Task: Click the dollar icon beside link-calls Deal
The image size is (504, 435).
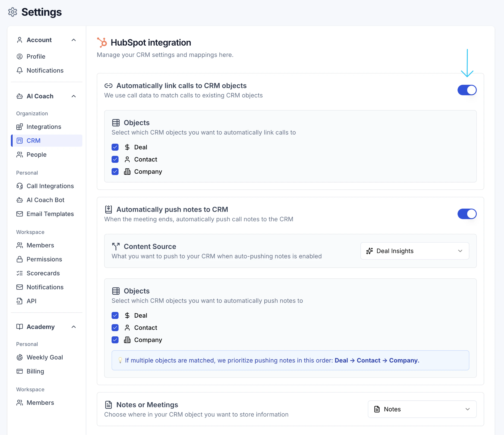Action: pyautogui.click(x=127, y=147)
